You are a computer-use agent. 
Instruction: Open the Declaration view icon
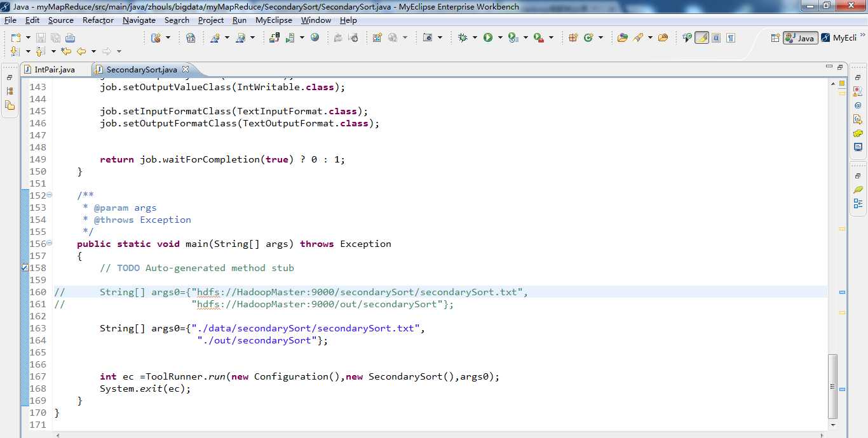coord(858,119)
